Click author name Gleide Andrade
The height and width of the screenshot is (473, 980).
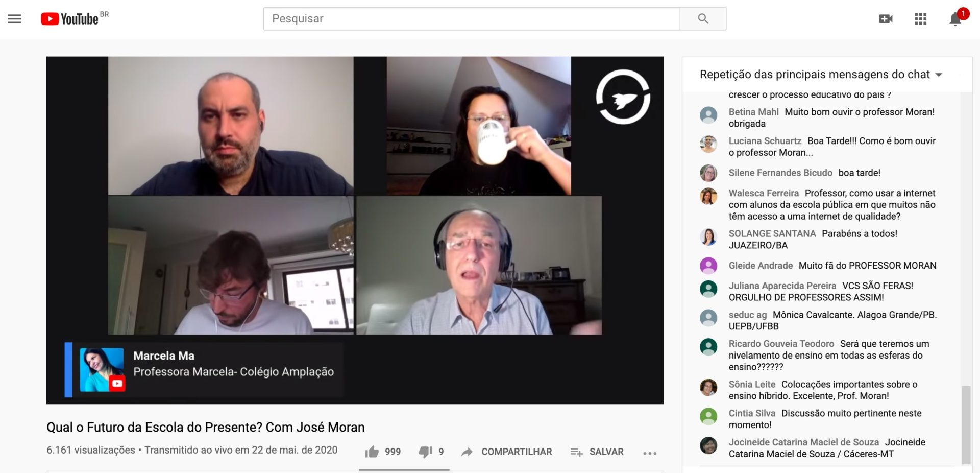click(761, 266)
